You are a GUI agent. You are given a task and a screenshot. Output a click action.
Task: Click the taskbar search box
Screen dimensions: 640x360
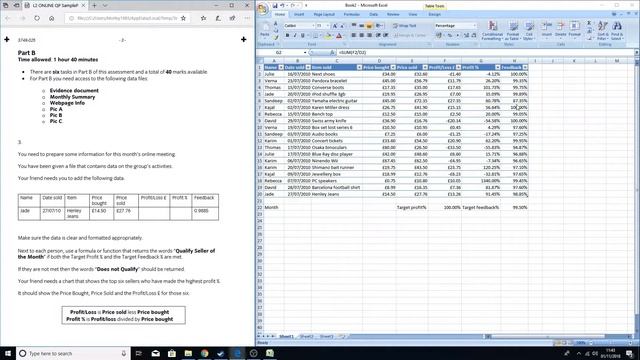coord(73,353)
